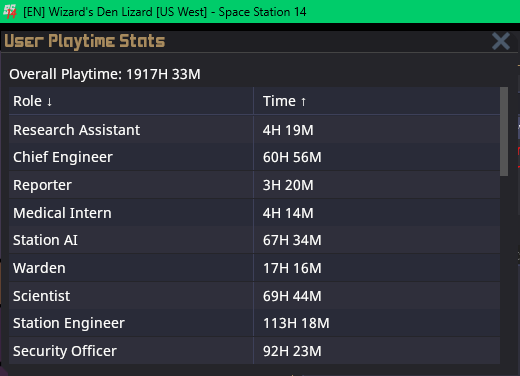Close the User Playtime Stats window
Viewport: 520px width, 376px height.
pos(501,41)
